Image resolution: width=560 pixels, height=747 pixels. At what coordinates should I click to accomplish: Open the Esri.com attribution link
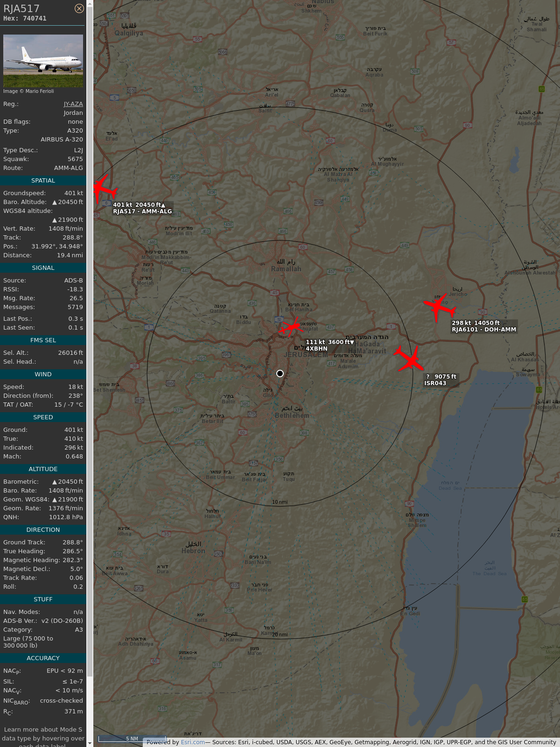[193, 742]
